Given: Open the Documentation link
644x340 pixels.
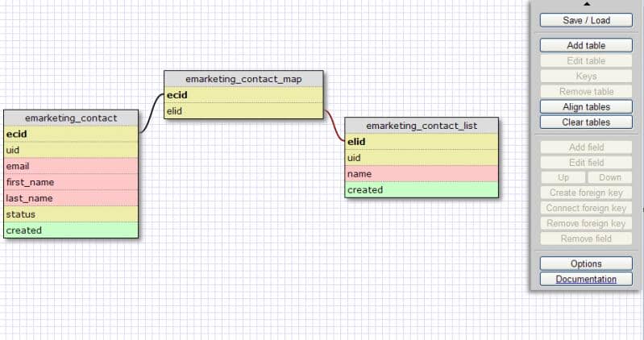Looking at the screenshot, I should (x=586, y=280).
